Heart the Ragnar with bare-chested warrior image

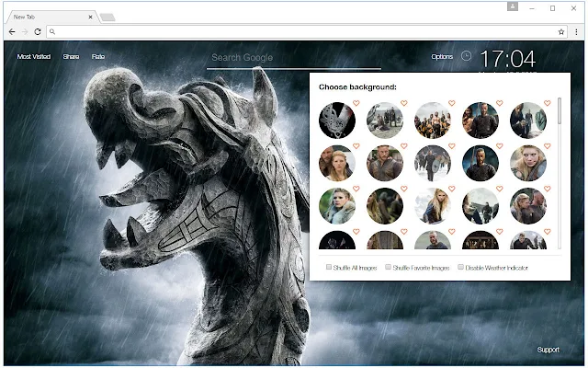[500, 103]
